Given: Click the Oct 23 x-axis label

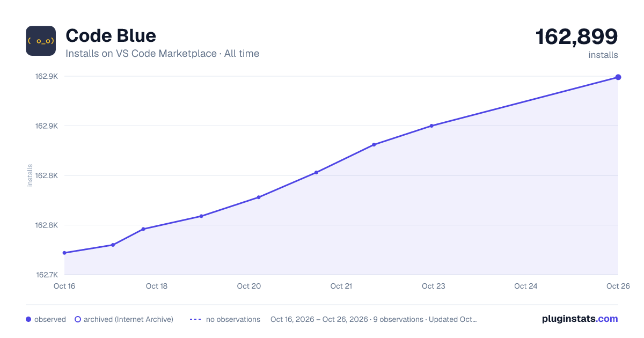Looking at the screenshot, I should click(x=434, y=286).
